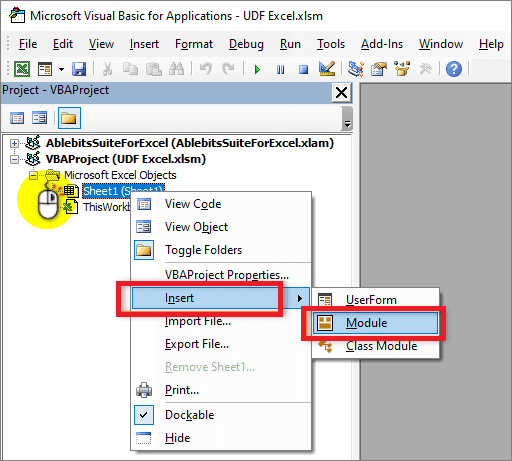Toggle Folders button in project pane
The height and width of the screenshot is (461, 512).
pos(69,118)
